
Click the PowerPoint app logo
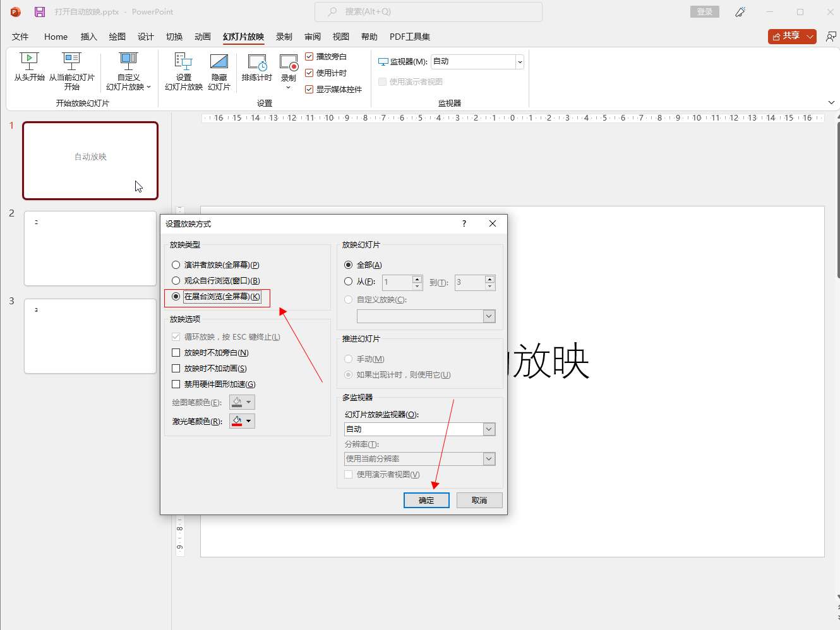point(16,11)
